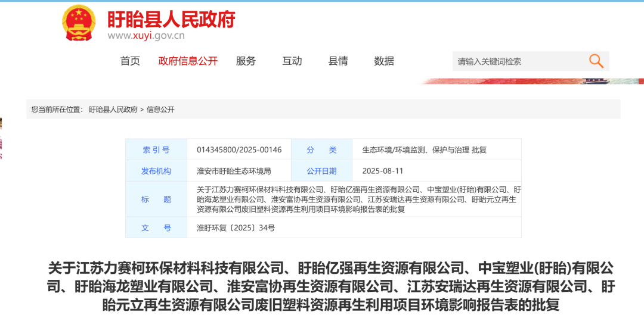Screen dimensions: 644x318
Task: Click the orange search magnifier icon
Action: pos(596,61)
